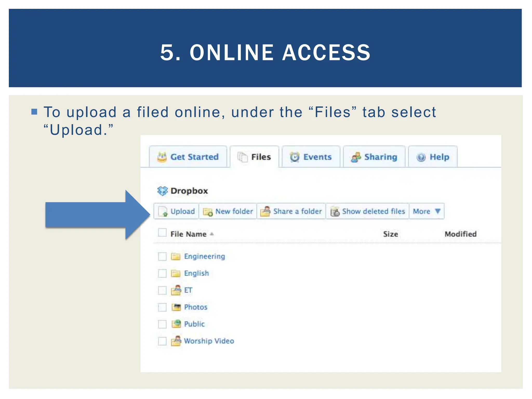
Task: Click the Dropbox heading text
Action: tap(189, 191)
